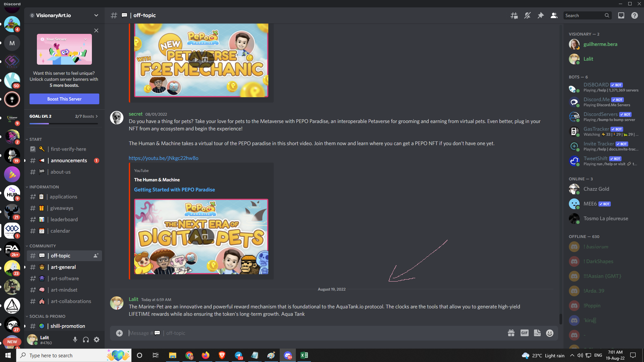The height and width of the screenshot is (362, 644).
Task: Select DISBOARD bot in member list
Action: [604, 88]
